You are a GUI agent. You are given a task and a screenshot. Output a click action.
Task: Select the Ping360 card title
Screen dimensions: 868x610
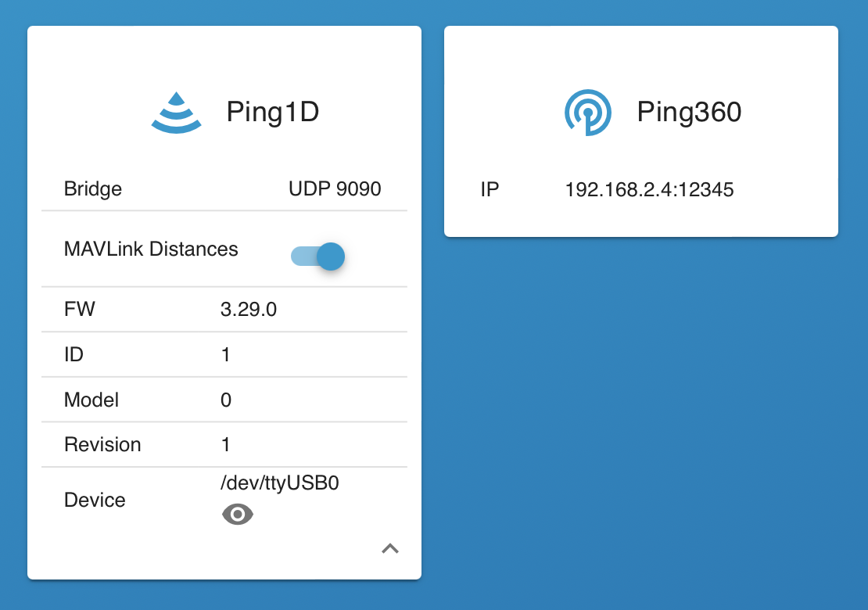[x=687, y=111]
